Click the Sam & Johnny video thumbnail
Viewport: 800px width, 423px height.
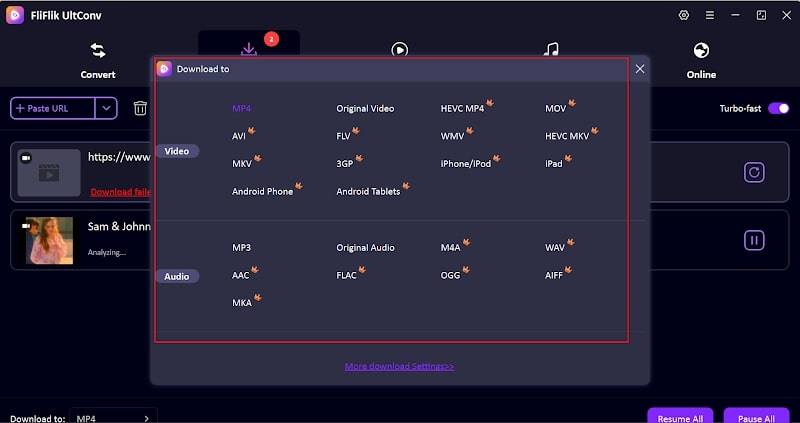pos(49,240)
